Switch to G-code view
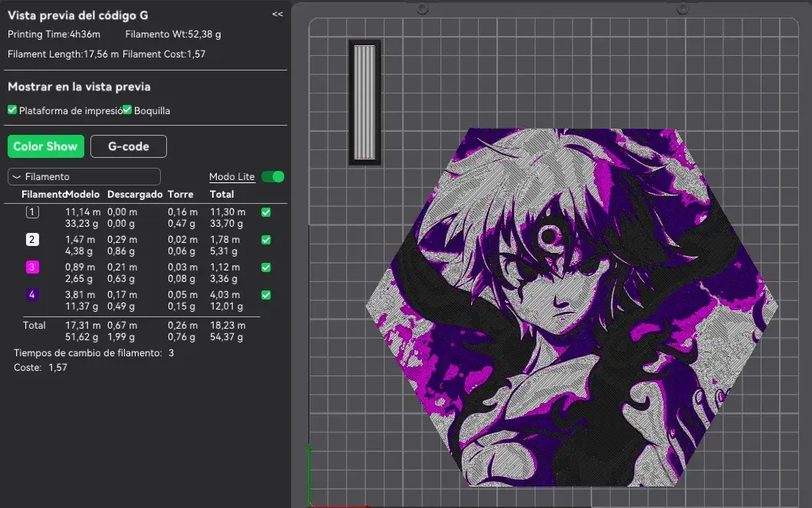 coord(129,146)
